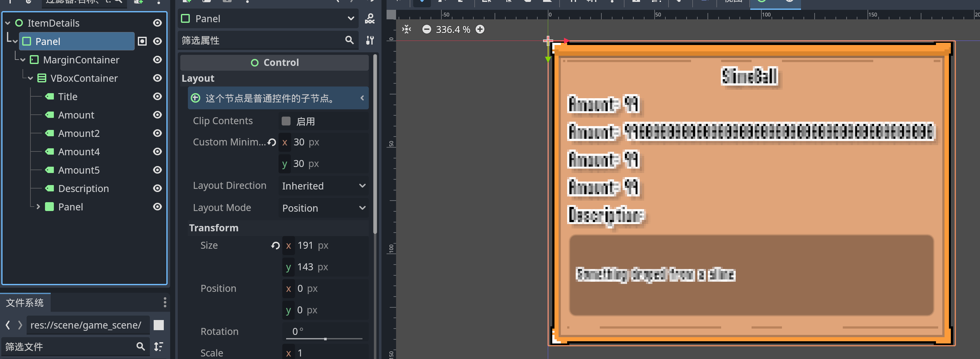
Task: Open the inspector Panel object dropdown
Action: pos(268,19)
